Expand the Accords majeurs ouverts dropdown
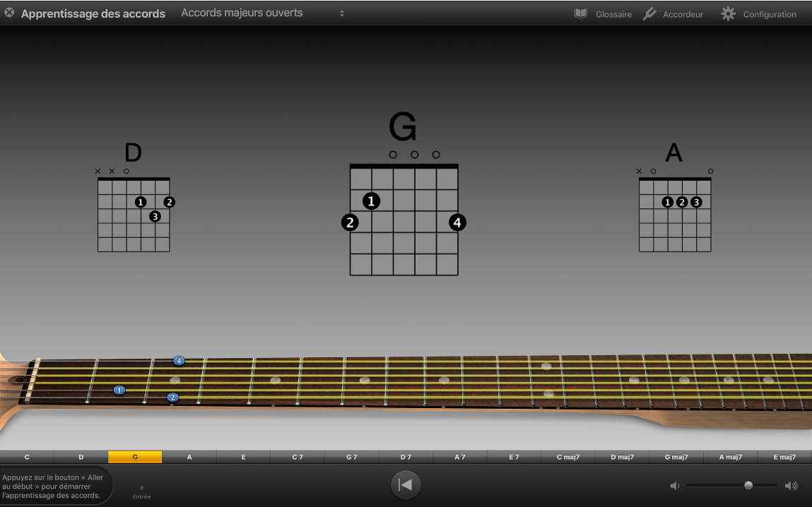Viewport: 812px width, 507px height. (341, 13)
